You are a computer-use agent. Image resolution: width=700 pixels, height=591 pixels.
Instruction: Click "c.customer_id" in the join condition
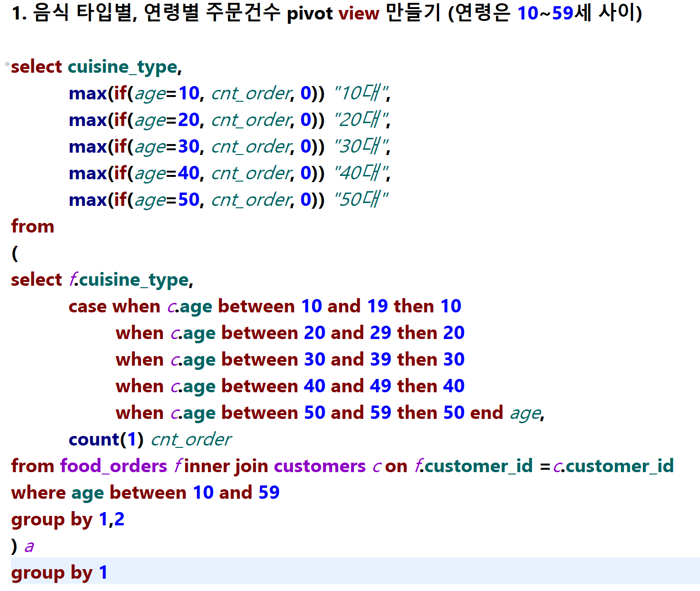614,466
